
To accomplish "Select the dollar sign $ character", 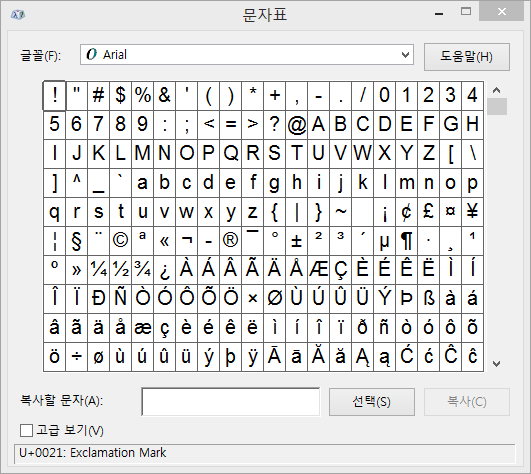I will pyautogui.click(x=121, y=96).
